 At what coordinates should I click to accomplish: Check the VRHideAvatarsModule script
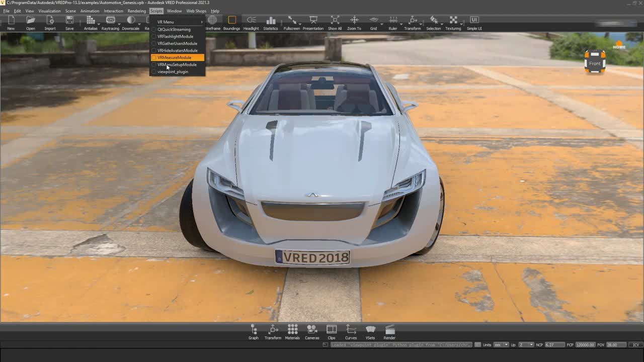point(177,50)
